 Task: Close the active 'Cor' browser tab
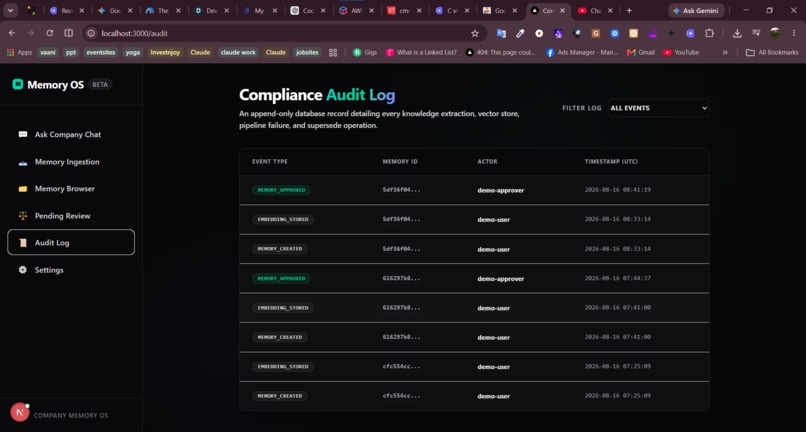[562, 10]
